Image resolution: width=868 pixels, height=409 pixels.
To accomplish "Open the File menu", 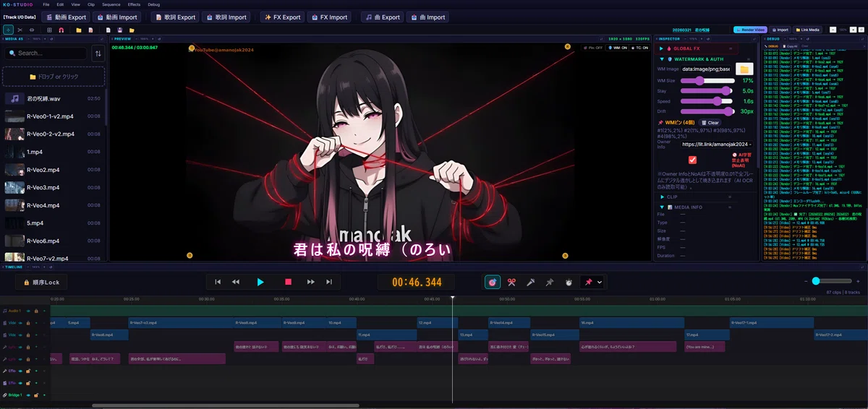I will 46,4.
